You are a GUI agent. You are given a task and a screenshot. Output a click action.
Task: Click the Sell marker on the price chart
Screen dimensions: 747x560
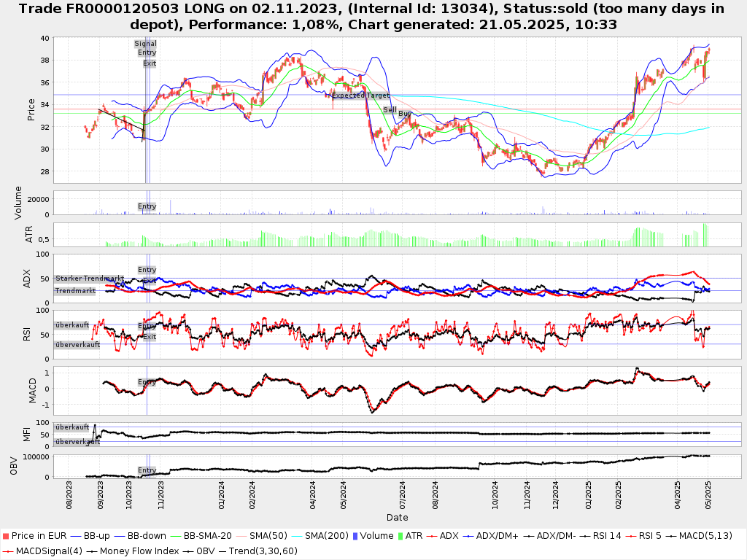[x=390, y=109]
